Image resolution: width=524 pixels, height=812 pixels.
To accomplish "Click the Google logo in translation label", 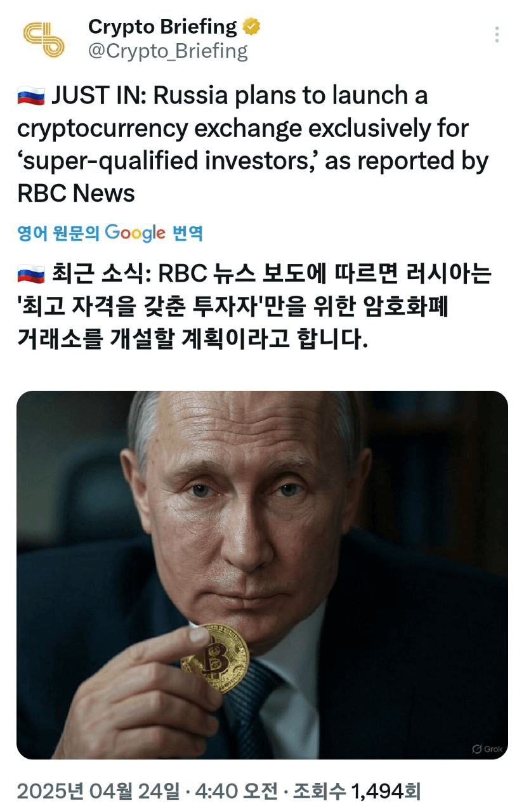I will click(x=135, y=233).
